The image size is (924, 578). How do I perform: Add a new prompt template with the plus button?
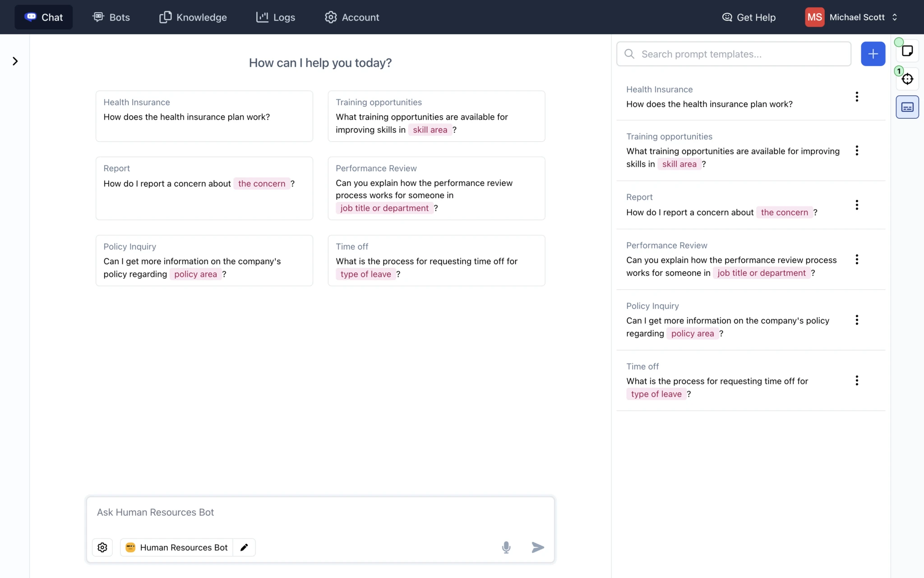873,54
